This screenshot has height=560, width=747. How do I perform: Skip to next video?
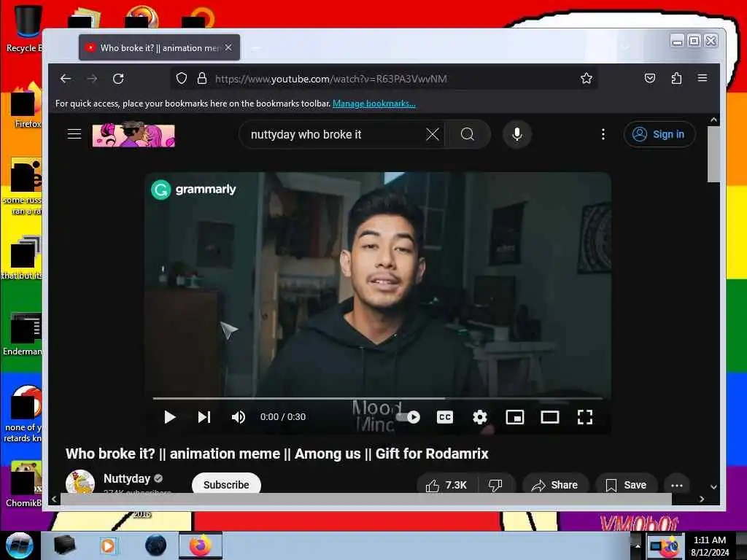204,417
